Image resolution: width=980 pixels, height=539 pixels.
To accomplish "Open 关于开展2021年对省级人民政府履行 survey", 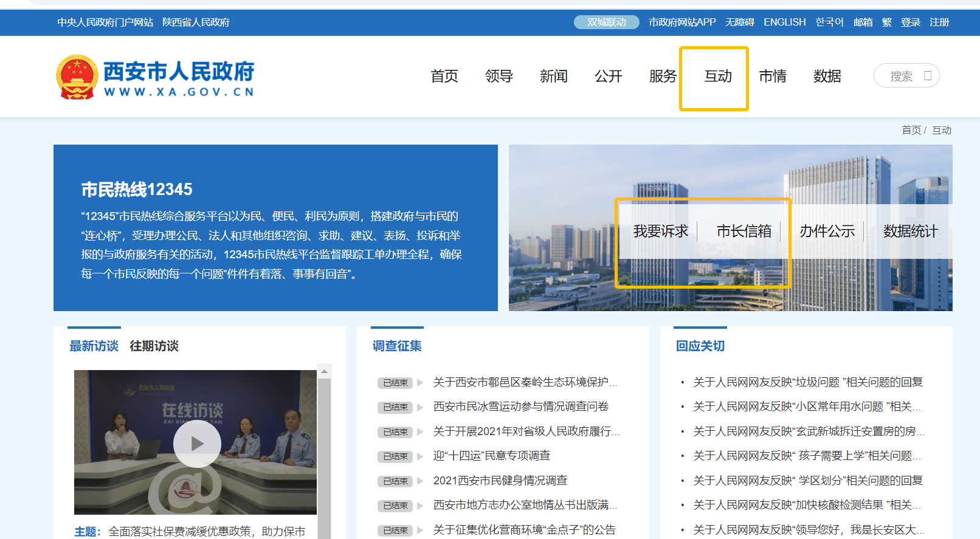I will pos(526,431).
